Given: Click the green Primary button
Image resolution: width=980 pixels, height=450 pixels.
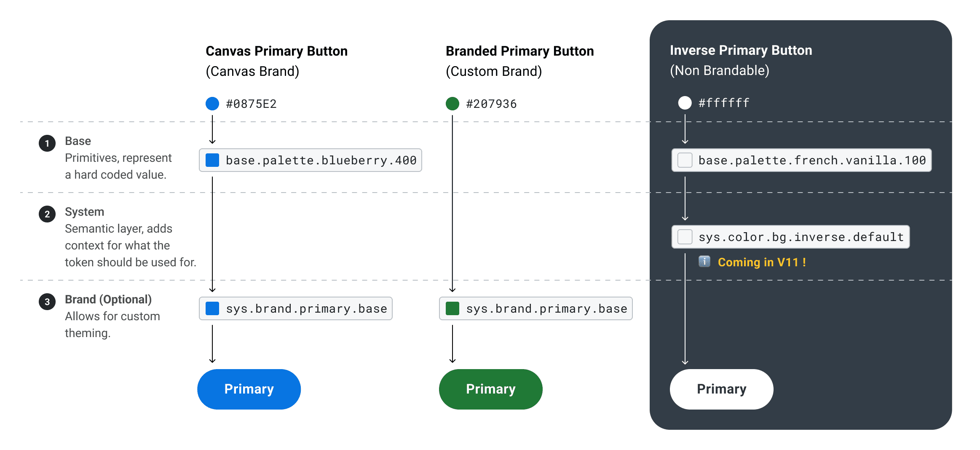Looking at the screenshot, I should point(490,389).
